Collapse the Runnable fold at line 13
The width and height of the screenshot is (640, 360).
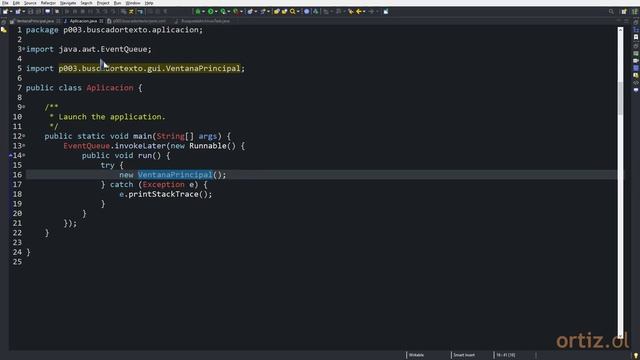pos(24,145)
